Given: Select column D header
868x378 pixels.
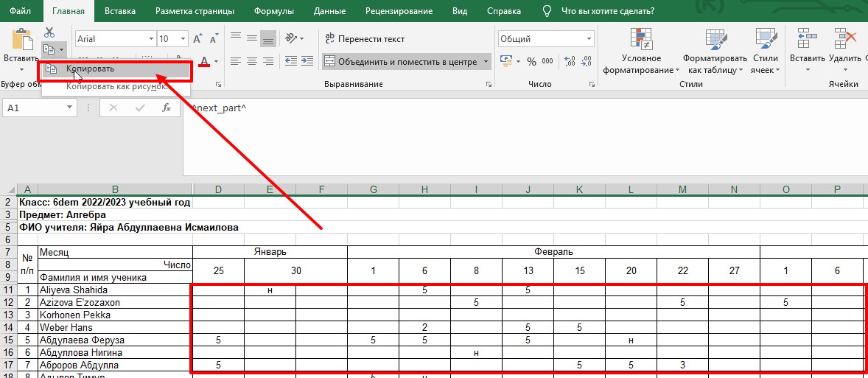Looking at the screenshot, I should [x=218, y=189].
